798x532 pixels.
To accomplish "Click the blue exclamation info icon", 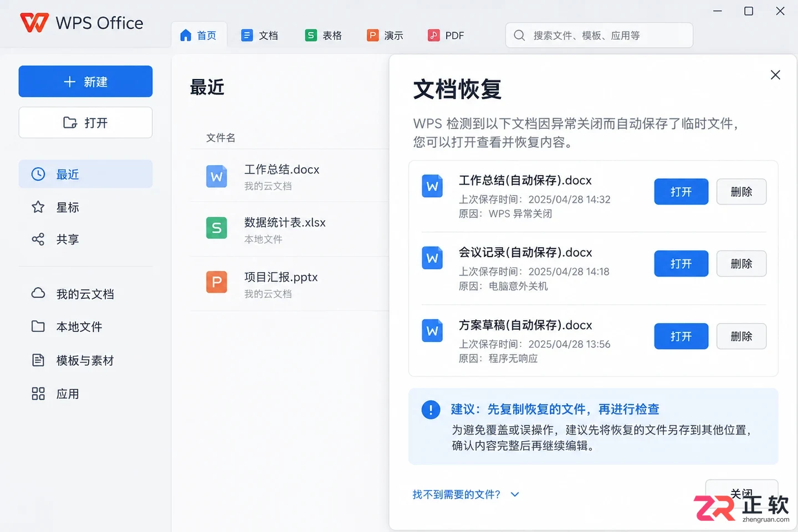I will [x=431, y=410].
